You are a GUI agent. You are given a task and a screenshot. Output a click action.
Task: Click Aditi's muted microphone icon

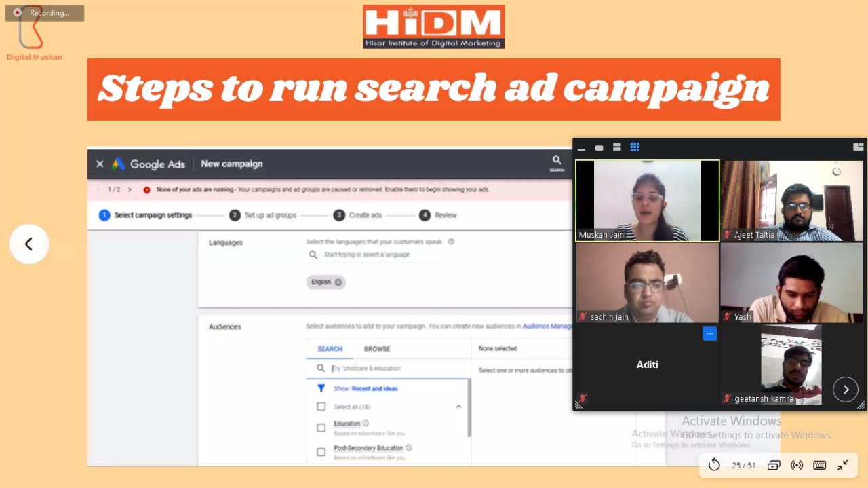583,398
